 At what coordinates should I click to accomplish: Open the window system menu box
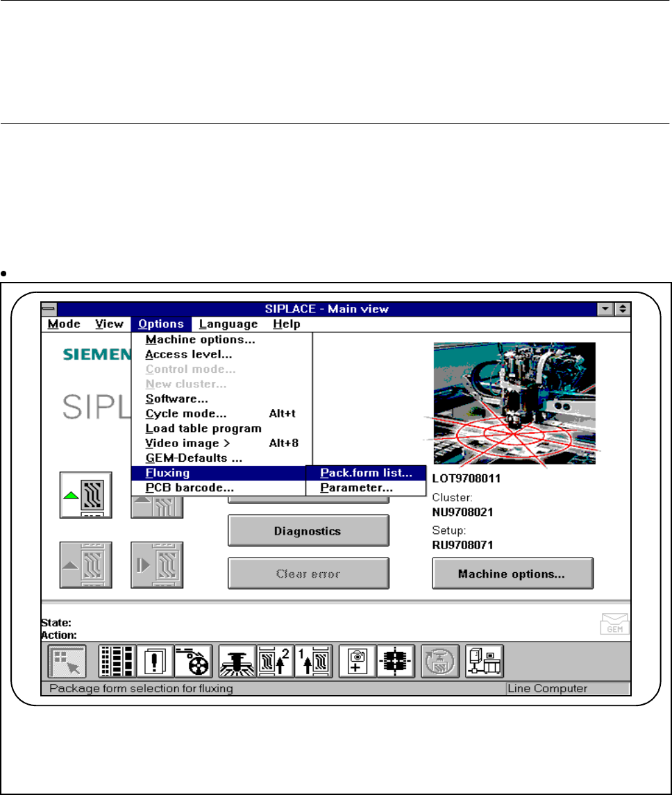[x=49, y=309]
